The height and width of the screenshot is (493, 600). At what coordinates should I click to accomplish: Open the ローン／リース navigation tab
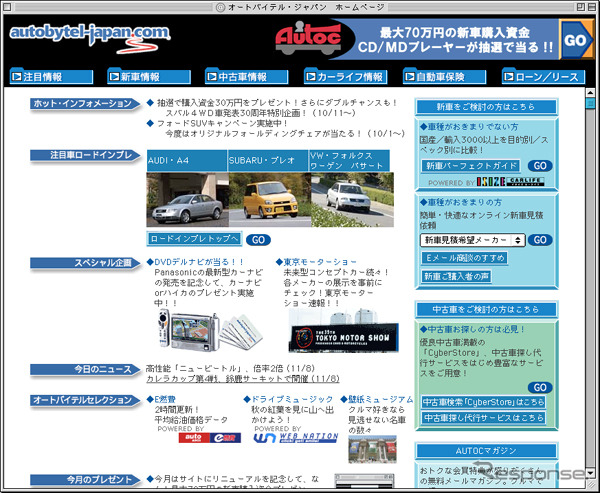point(543,76)
